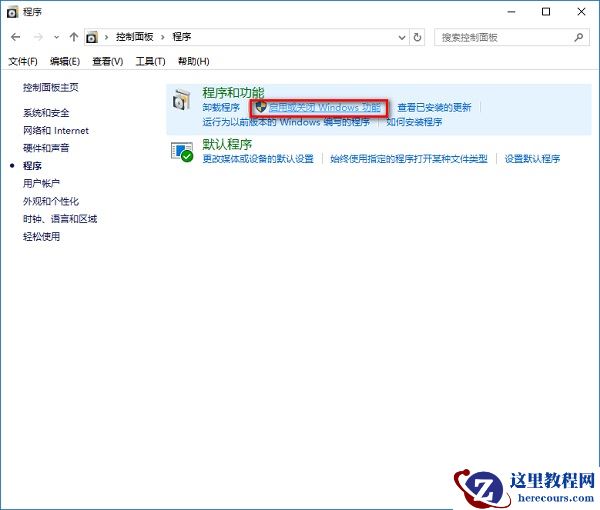Select 控制面板 breadcrumb in address bar
The image size is (600, 510).
pos(135,37)
